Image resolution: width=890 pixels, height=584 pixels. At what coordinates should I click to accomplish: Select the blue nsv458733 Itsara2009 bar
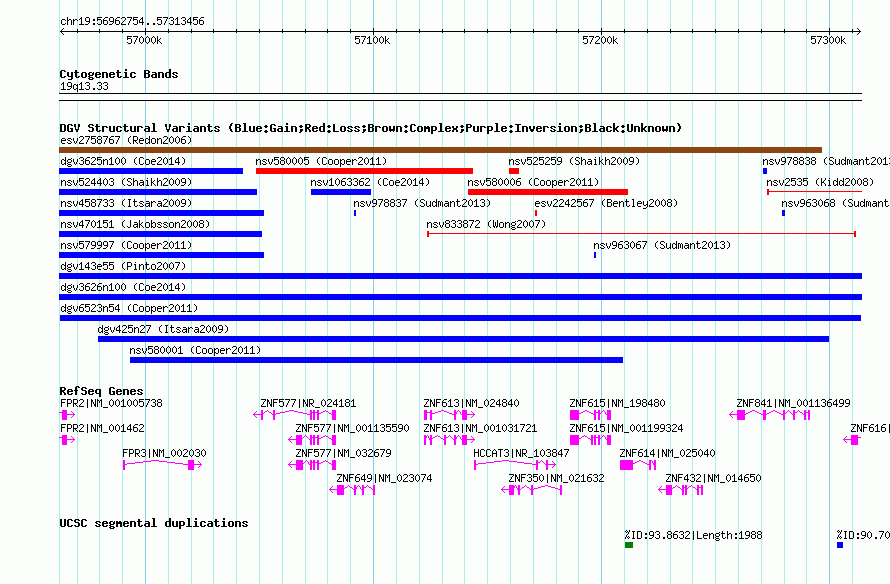161,213
